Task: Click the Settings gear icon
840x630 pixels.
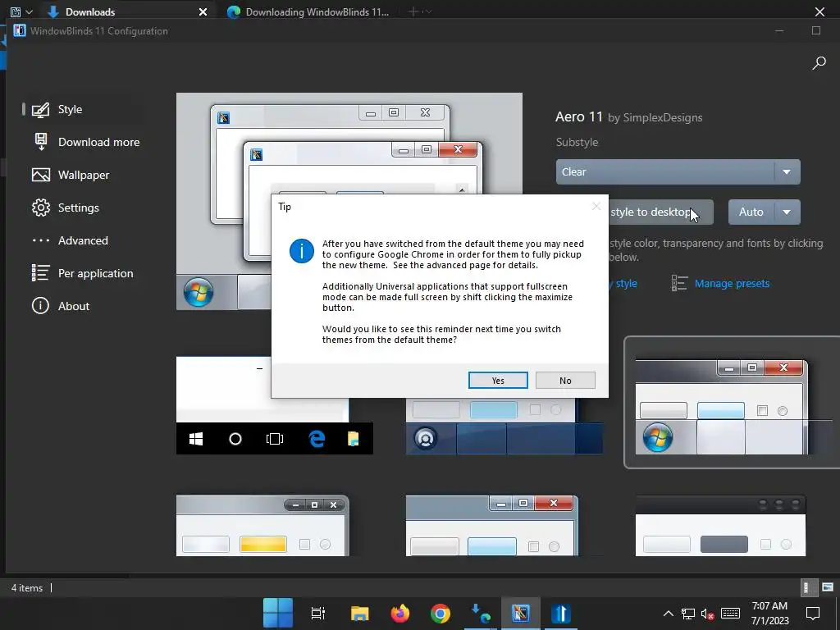Action: pyautogui.click(x=41, y=208)
